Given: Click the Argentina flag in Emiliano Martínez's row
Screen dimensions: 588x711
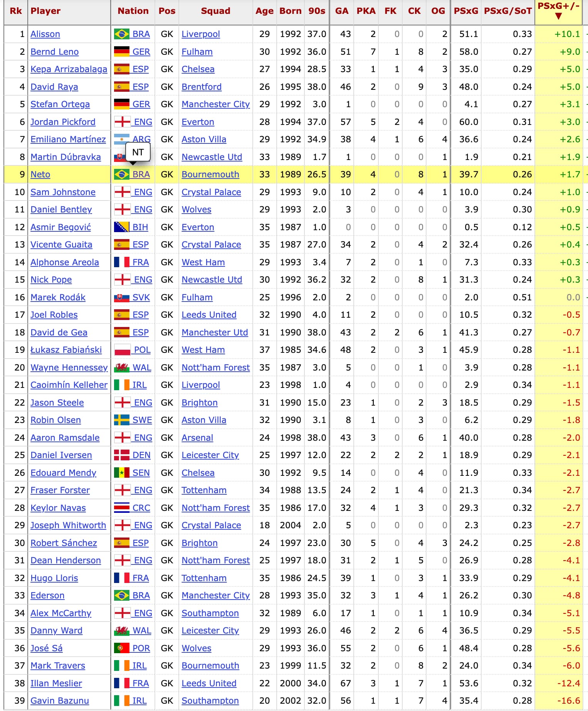Looking at the screenshot, I should (x=122, y=140).
